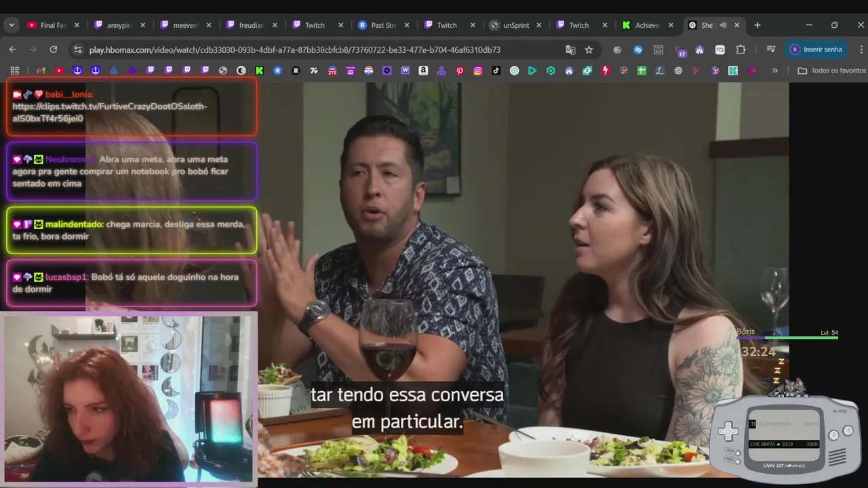This screenshot has height=488, width=868.
Task: Click the streamer webcam thumbnail
Action: click(129, 399)
